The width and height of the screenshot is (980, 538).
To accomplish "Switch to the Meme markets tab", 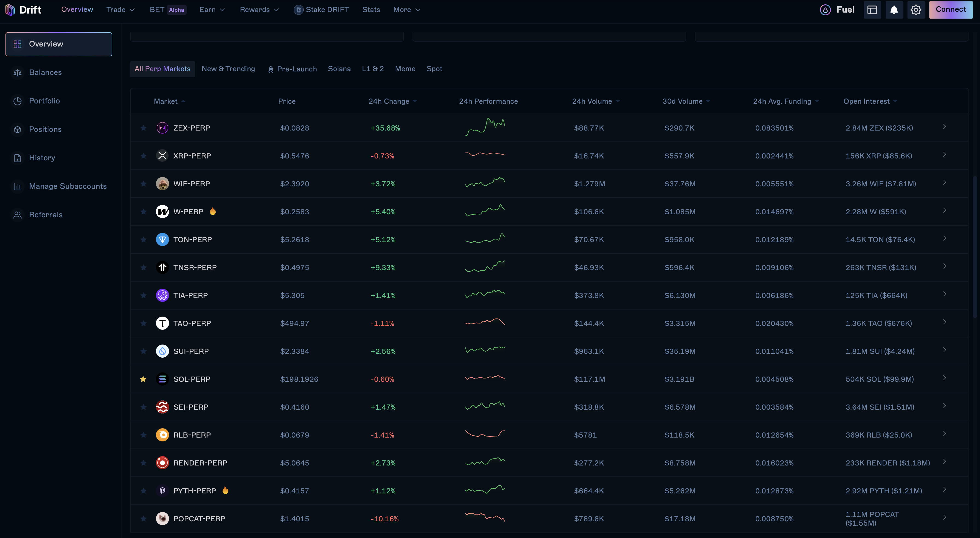I will pos(405,69).
